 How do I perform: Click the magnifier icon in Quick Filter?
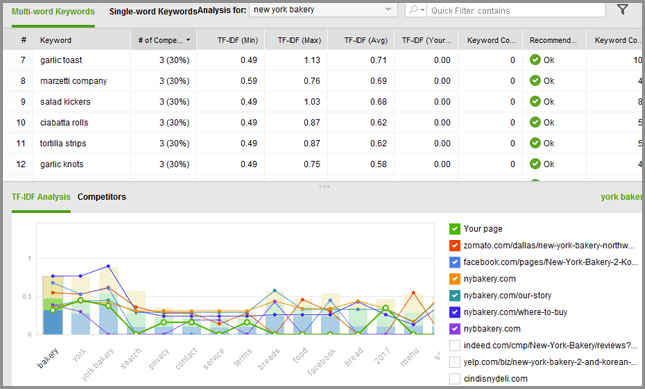[413, 10]
